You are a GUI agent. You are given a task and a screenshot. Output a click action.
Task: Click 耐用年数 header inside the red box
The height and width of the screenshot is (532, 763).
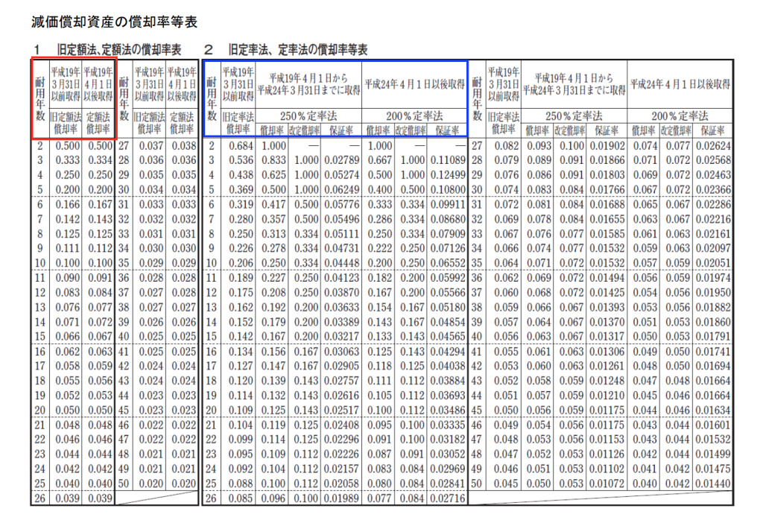point(39,99)
